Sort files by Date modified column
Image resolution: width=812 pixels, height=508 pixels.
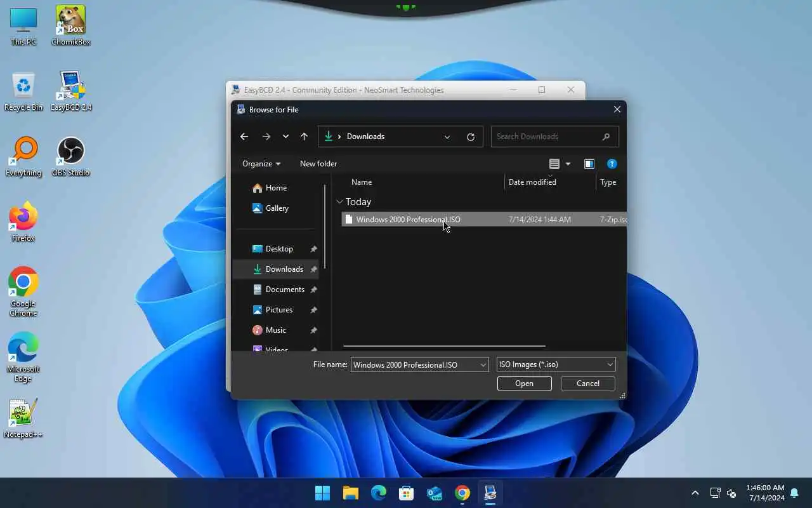(532, 182)
